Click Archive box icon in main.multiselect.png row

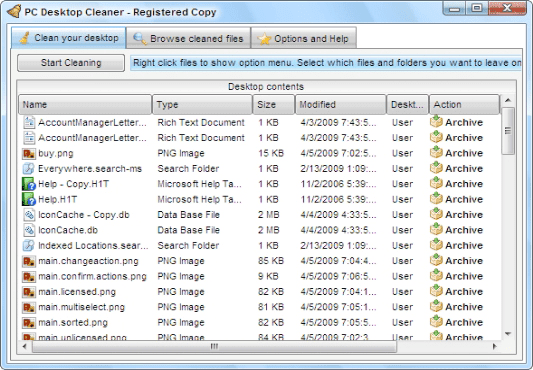(x=436, y=306)
